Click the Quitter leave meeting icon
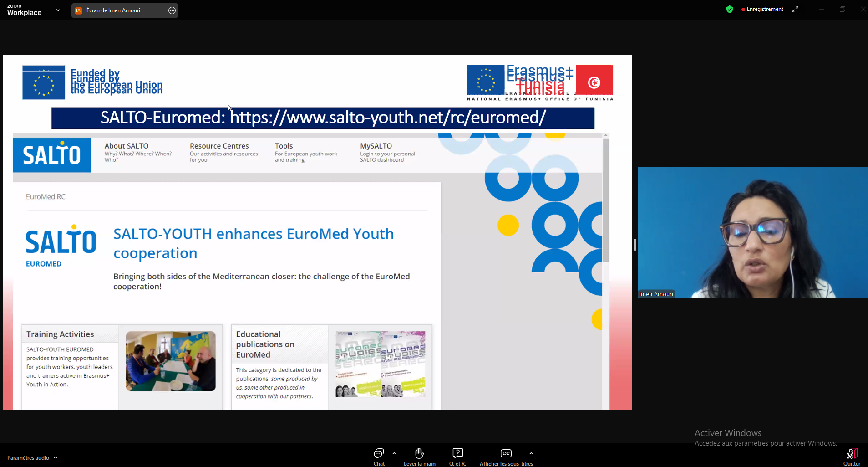Screen dimensions: 868x467 852,454
